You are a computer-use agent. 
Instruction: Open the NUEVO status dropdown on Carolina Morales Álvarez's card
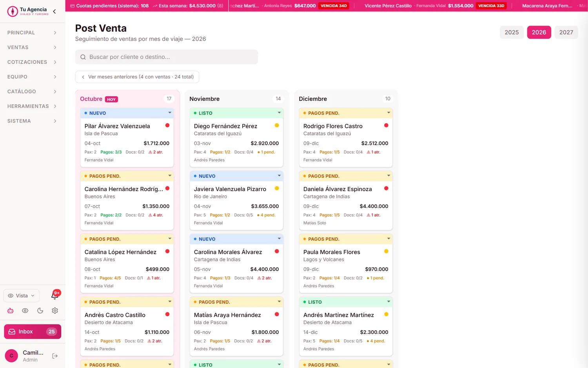(236, 239)
